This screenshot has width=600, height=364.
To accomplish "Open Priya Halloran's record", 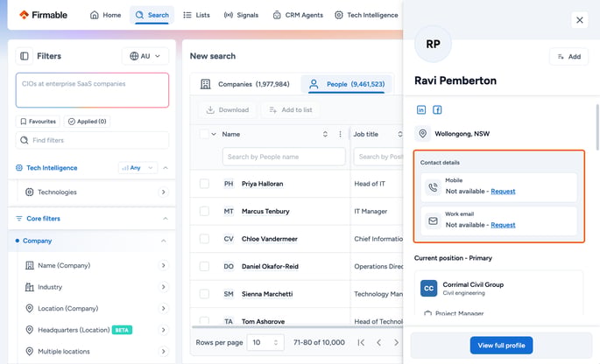I will pyautogui.click(x=263, y=184).
